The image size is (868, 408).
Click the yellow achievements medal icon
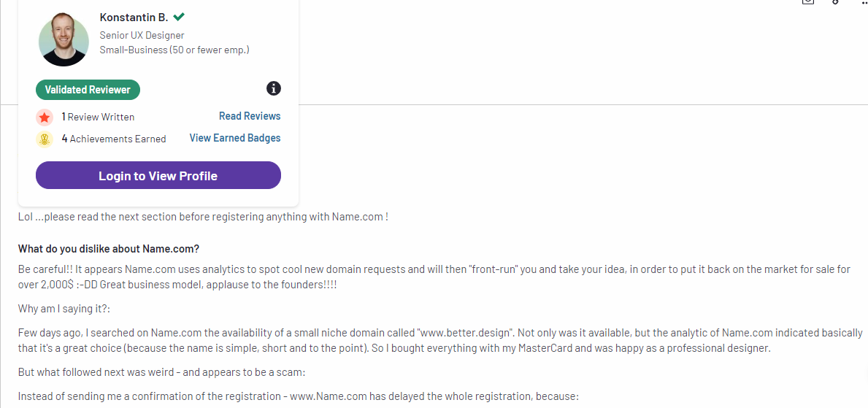click(45, 139)
